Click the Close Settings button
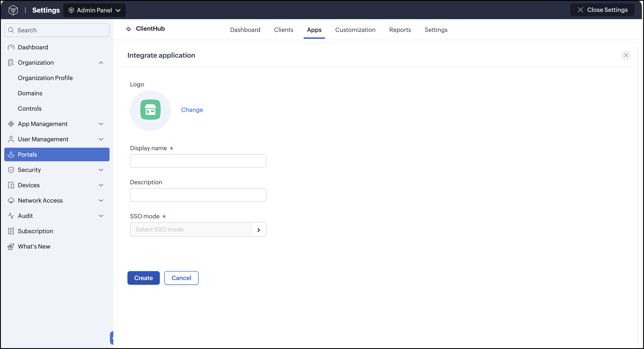 pos(602,10)
